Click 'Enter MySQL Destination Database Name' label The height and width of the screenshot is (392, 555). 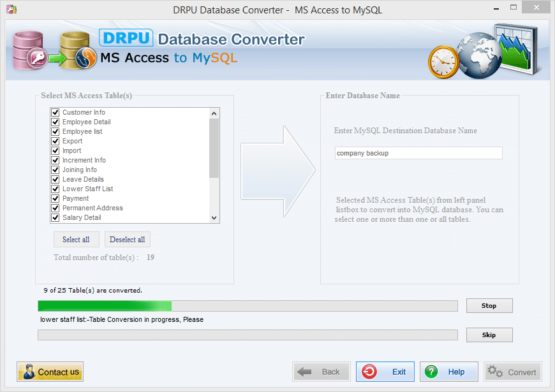pyautogui.click(x=405, y=131)
